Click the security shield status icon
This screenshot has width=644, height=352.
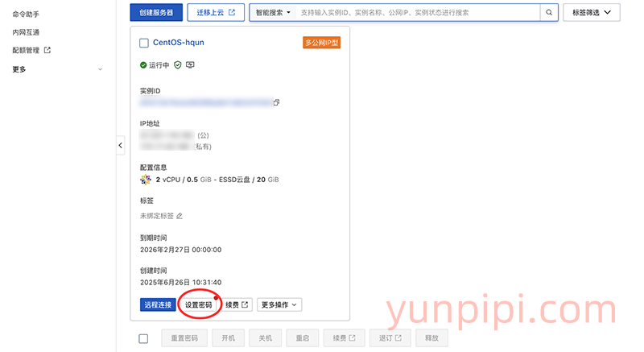click(177, 65)
